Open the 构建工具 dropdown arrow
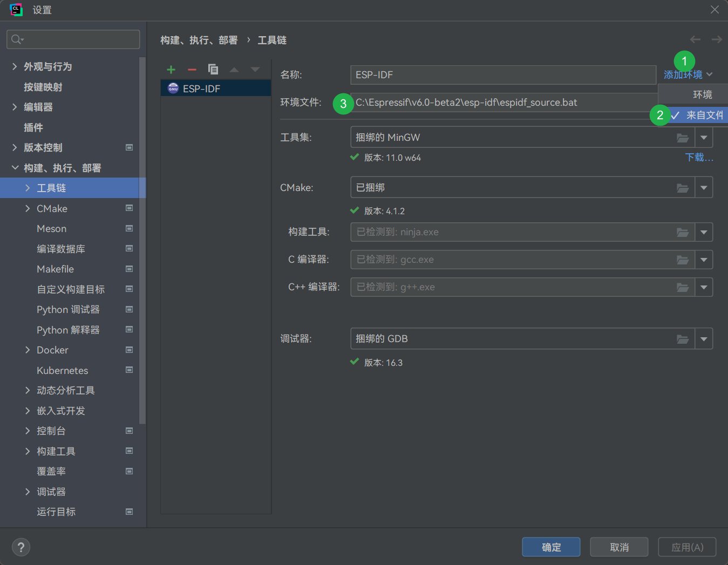Screen dimensions: 728x565 click(704, 232)
